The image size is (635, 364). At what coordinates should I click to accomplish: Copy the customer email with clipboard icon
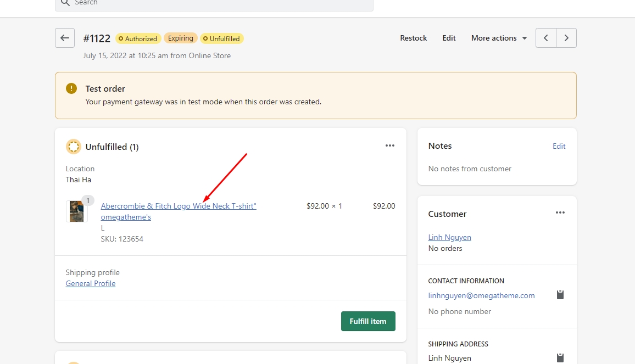(560, 295)
